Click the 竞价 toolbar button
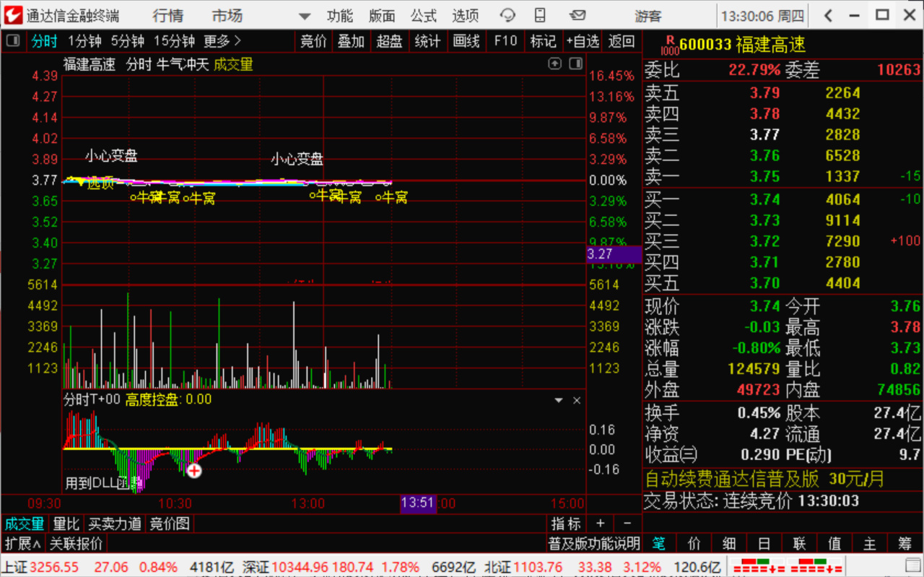The height and width of the screenshot is (577, 924). tap(313, 41)
